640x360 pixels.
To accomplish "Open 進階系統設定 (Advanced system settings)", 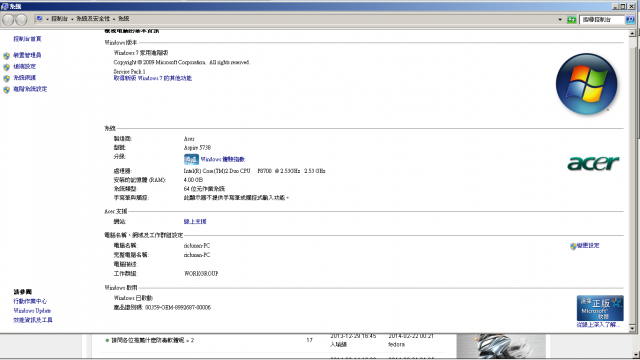I will [30, 89].
